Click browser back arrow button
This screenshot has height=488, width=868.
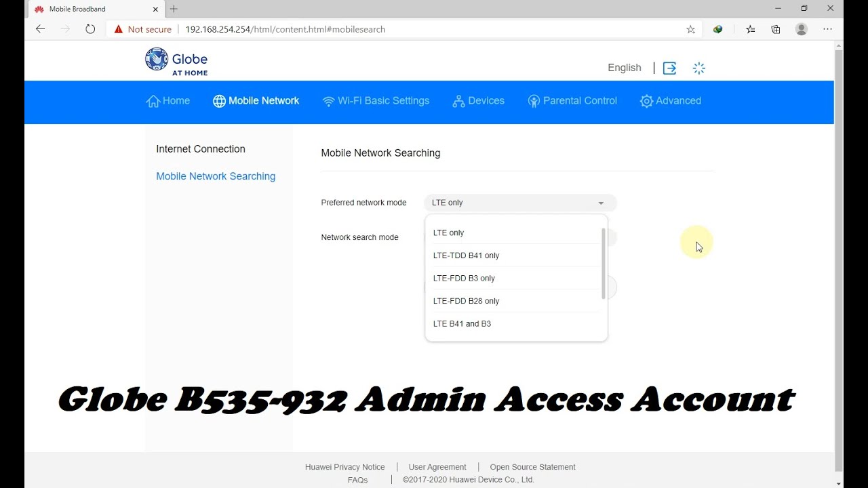[x=40, y=29]
